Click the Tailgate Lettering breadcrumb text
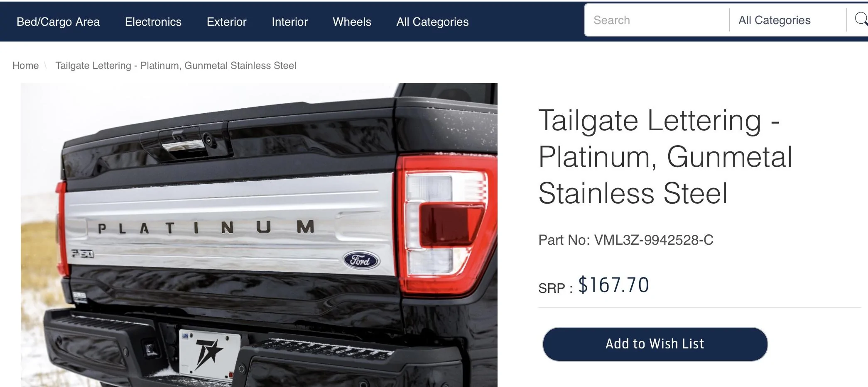 click(176, 66)
